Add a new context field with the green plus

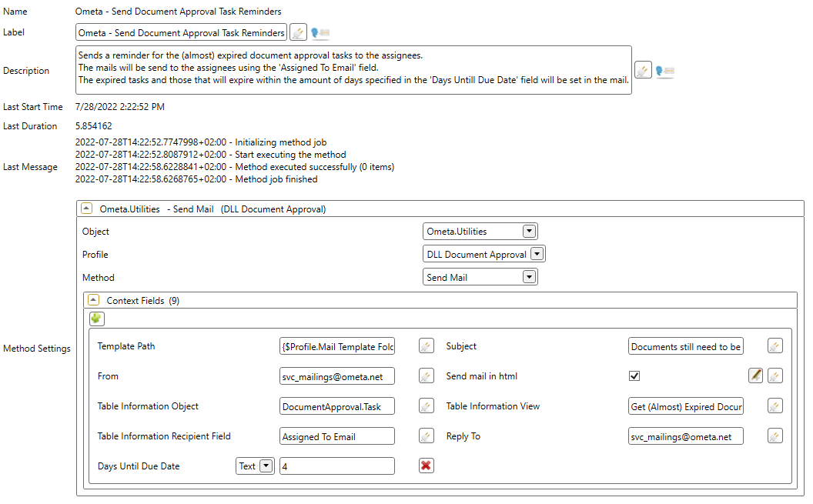(96, 318)
